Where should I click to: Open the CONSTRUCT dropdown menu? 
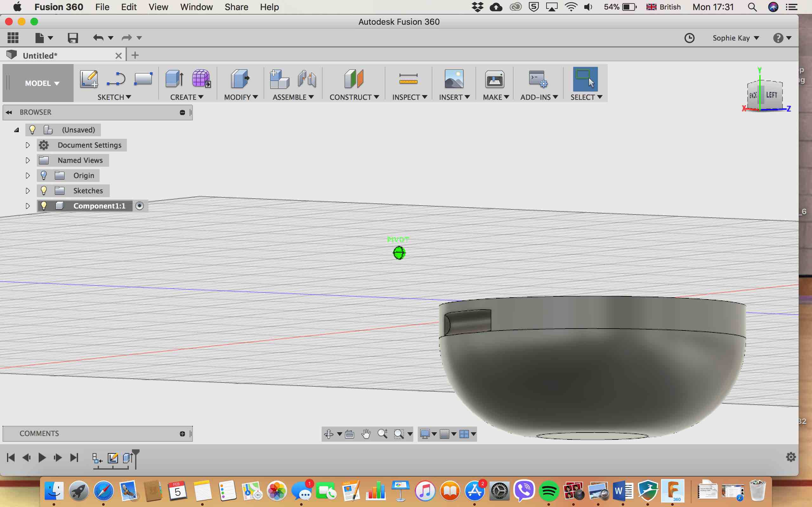tap(354, 97)
